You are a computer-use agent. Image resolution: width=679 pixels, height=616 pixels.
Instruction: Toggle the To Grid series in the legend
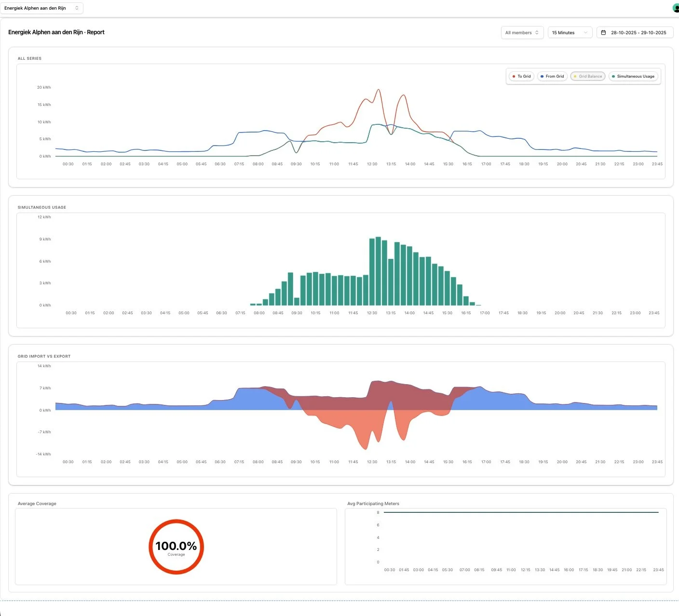pyautogui.click(x=521, y=76)
